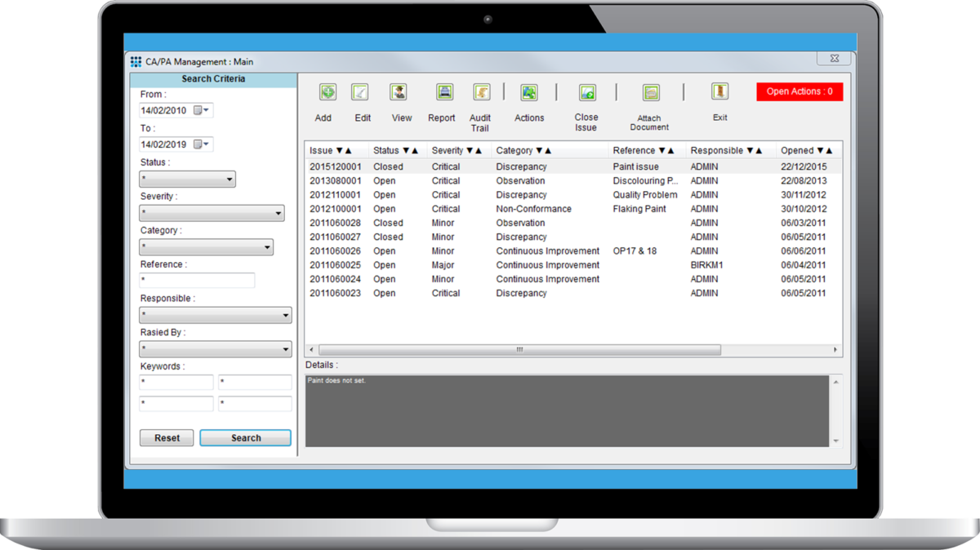Click the Details pane scroll up arrow
Viewport: 980px width, 550px height.
point(835,381)
